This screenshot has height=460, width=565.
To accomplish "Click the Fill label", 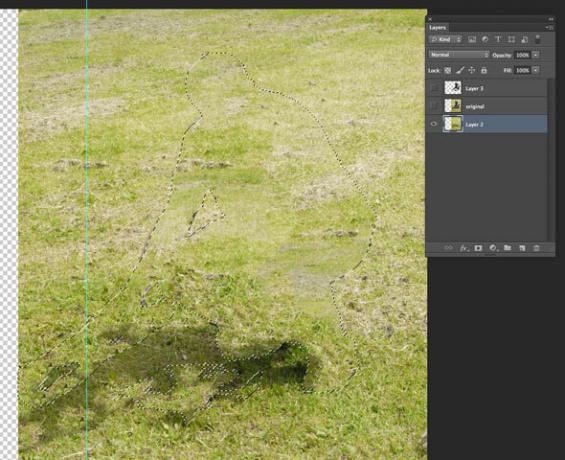I will [508, 71].
